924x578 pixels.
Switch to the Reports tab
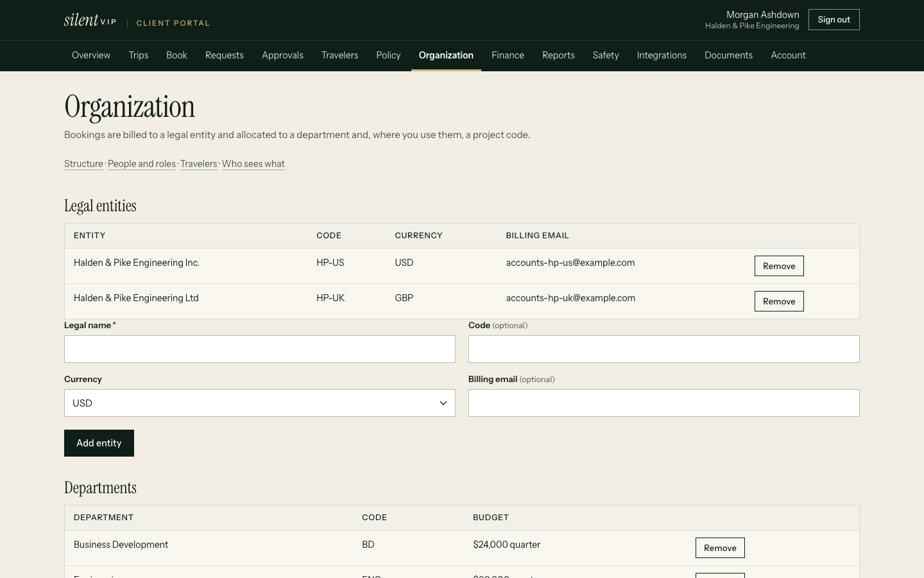pos(558,55)
